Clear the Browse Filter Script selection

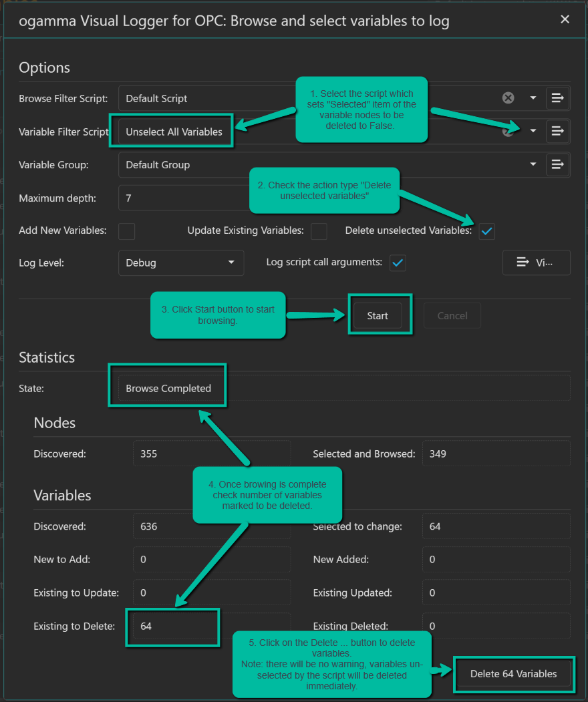click(x=508, y=98)
